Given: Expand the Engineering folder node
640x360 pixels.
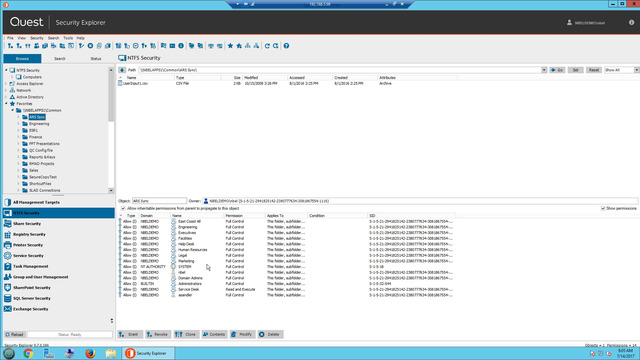Looking at the screenshot, I should coord(18,124).
